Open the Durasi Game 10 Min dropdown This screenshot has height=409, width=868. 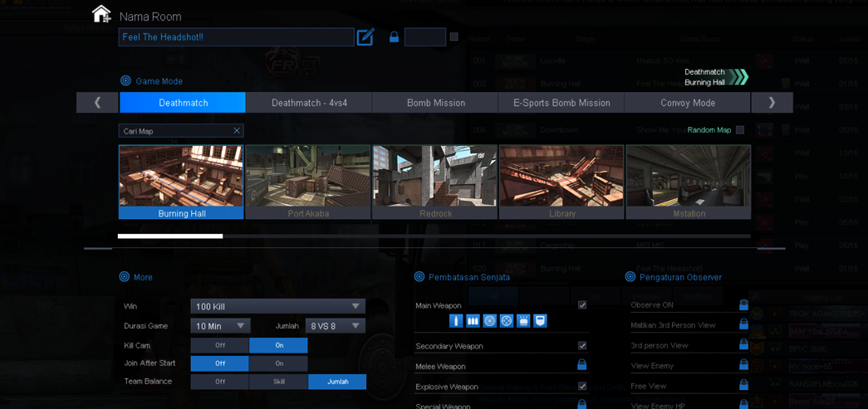click(220, 326)
